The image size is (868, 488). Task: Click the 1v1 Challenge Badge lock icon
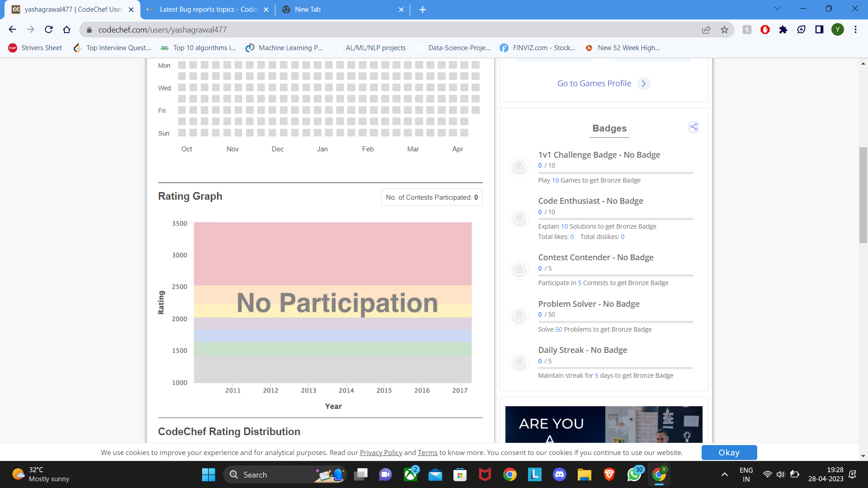[x=519, y=166]
